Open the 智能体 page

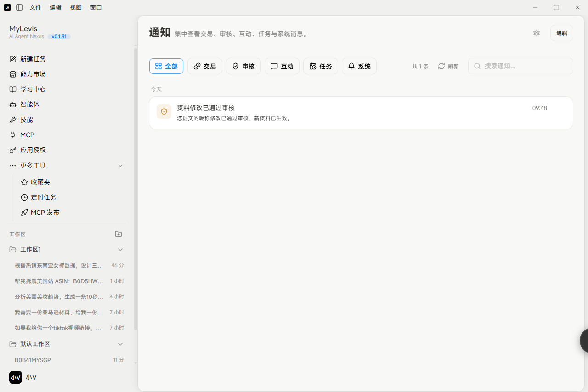point(67,105)
